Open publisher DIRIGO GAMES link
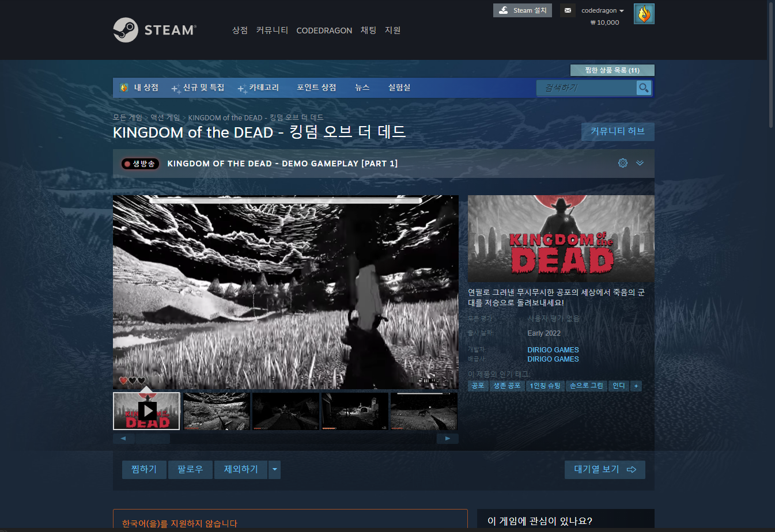The height and width of the screenshot is (532, 775). coord(553,359)
